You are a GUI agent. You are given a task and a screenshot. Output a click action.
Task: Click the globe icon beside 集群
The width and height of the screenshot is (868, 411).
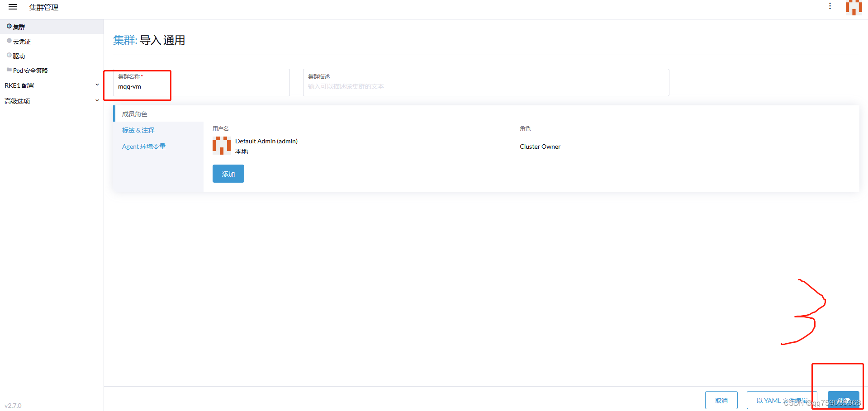point(9,26)
